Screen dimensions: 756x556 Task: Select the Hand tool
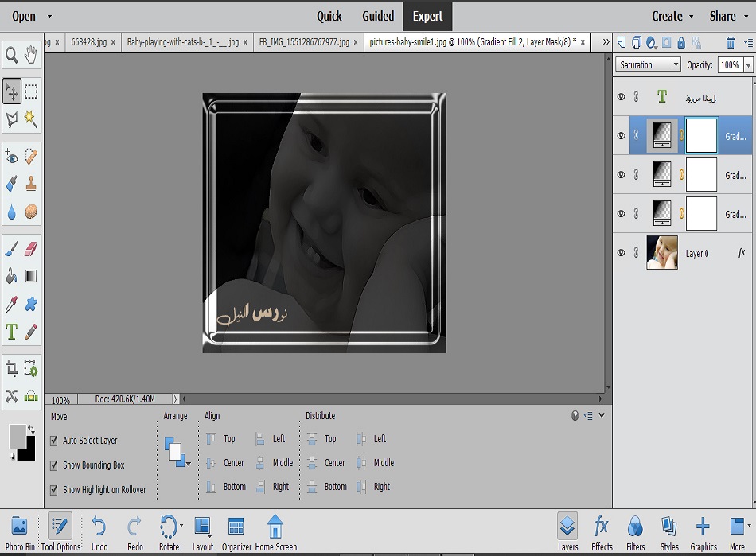pos(31,55)
